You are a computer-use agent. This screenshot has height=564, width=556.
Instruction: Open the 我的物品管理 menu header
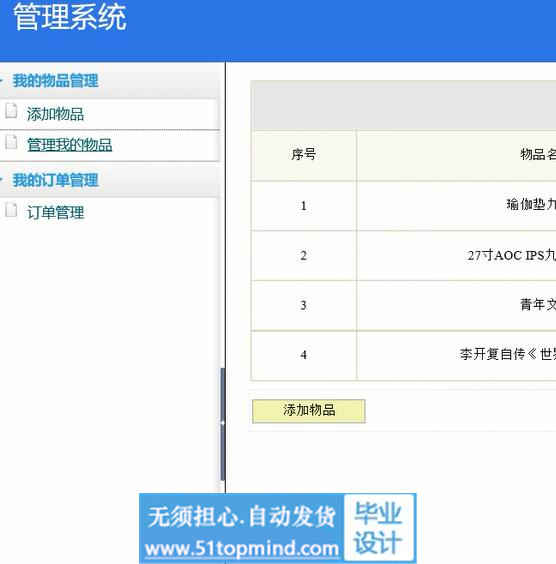click(x=55, y=81)
